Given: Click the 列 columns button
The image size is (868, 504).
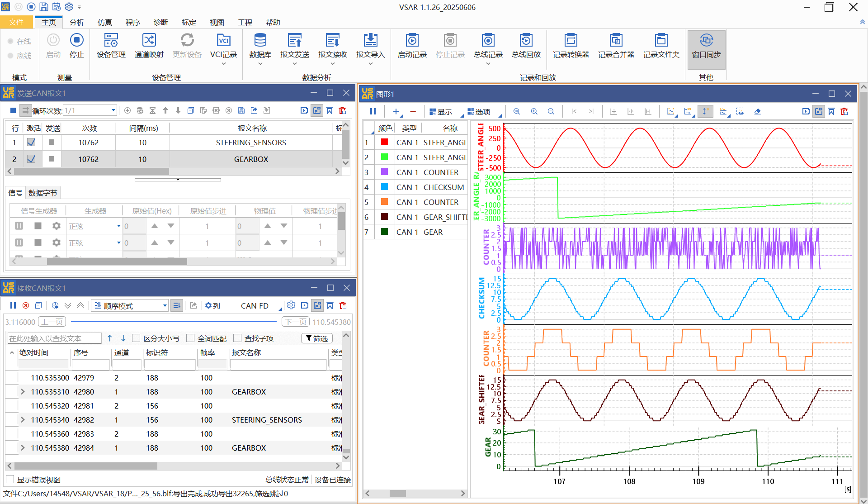Looking at the screenshot, I should pyautogui.click(x=212, y=306).
